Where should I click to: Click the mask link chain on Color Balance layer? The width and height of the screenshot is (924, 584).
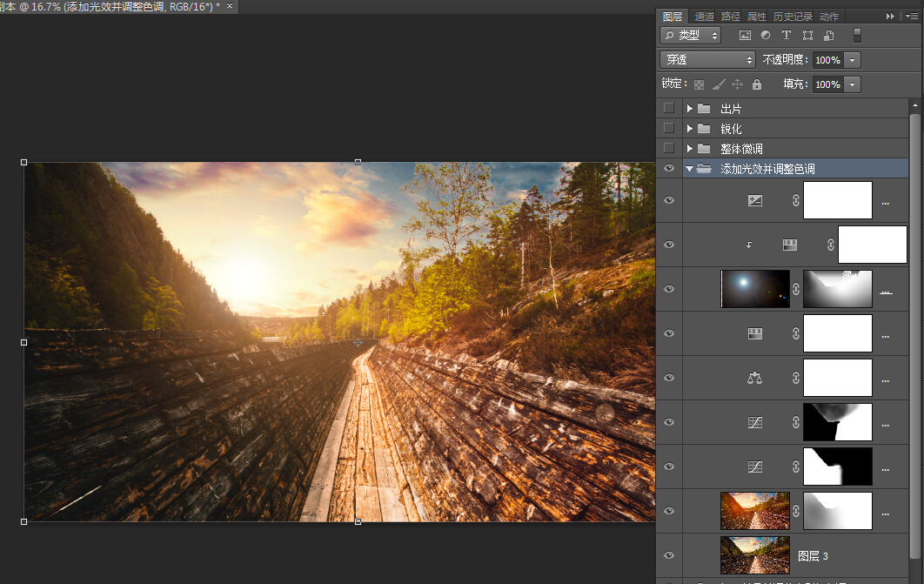[x=796, y=378]
